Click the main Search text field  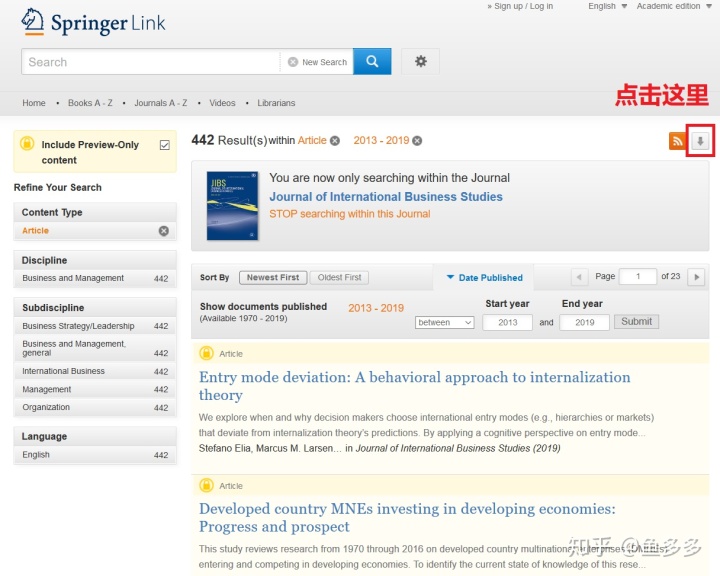coord(151,62)
